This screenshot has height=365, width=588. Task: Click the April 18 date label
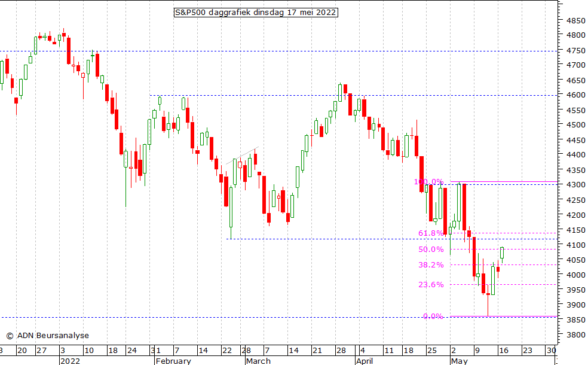click(408, 351)
